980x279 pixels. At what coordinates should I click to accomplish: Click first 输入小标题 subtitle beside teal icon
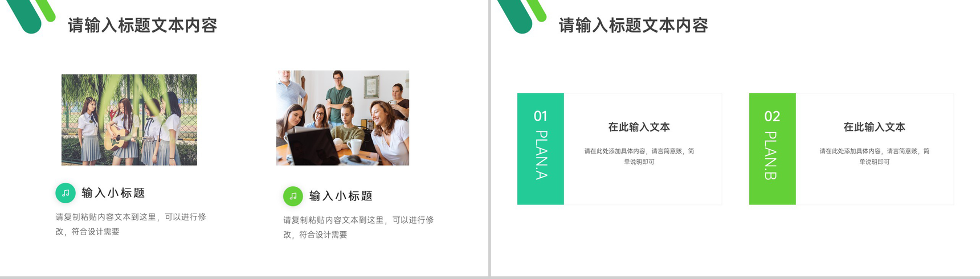[113, 193]
